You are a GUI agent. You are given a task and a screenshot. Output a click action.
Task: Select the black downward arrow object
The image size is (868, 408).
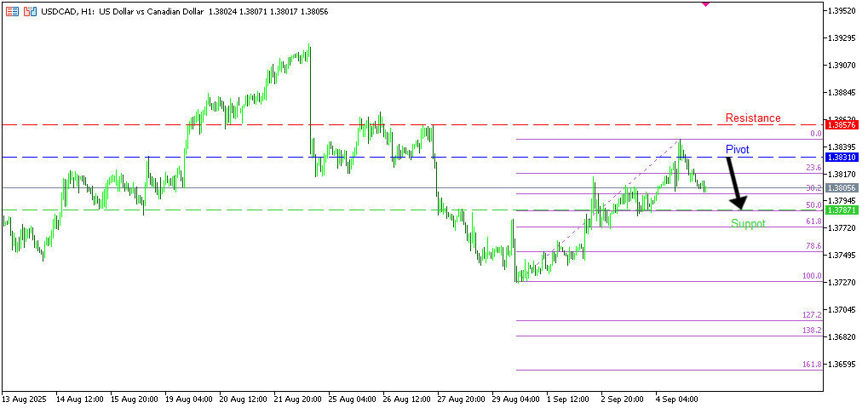pyautogui.click(x=735, y=182)
